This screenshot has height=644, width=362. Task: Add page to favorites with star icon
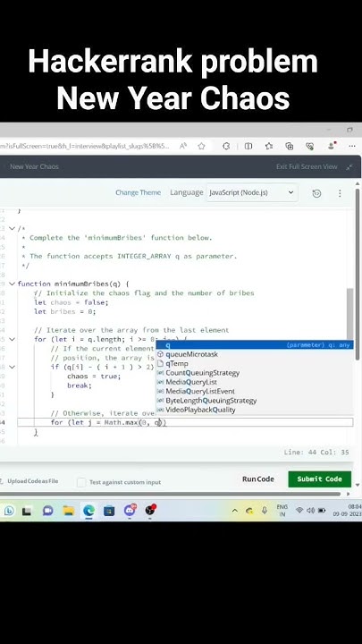point(201,146)
